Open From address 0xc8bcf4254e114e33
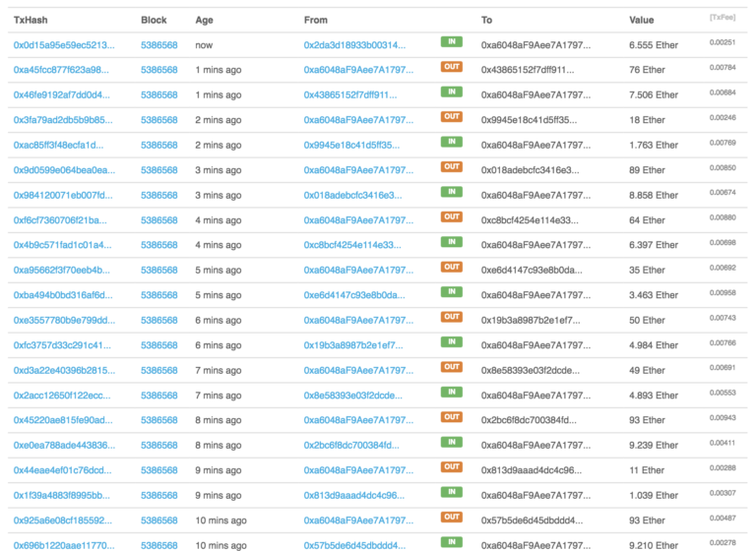The height and width of the screenshot is (551, 756). click(x=352, y=245)
